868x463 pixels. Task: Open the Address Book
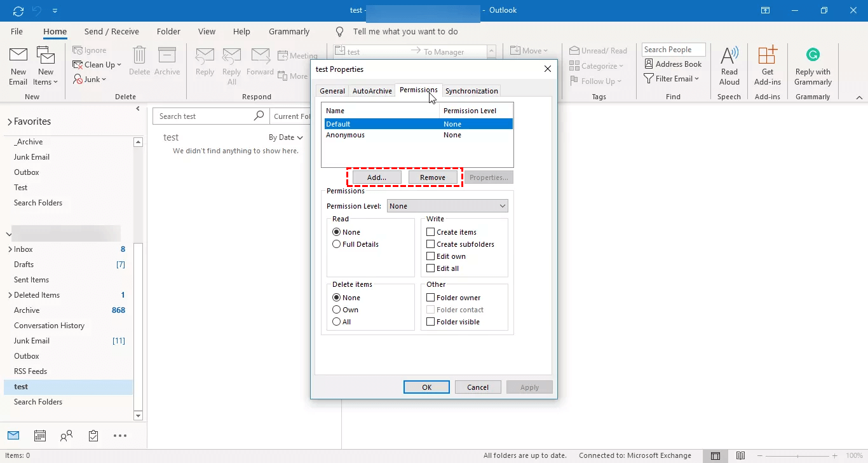click(x=673, y=64)
